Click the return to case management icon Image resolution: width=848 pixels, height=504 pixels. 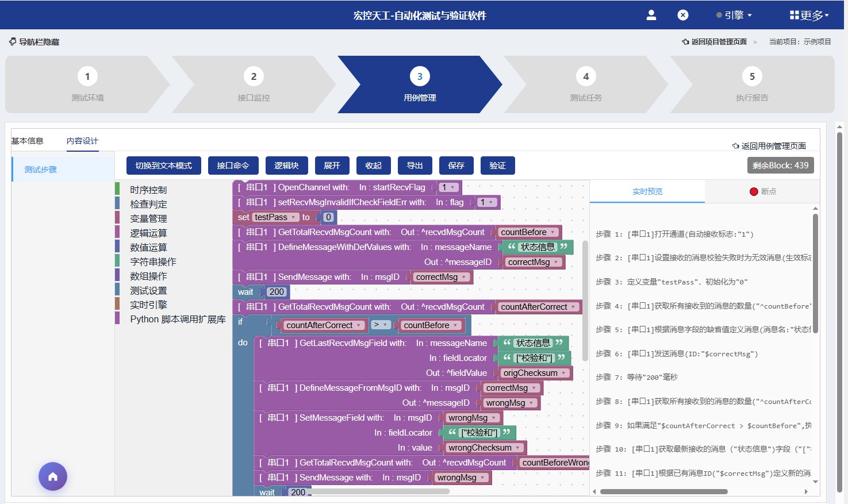[735, 146]
